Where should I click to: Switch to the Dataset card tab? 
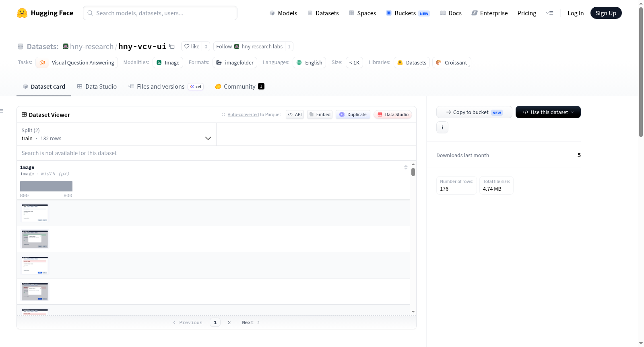(x=43, y=87)
